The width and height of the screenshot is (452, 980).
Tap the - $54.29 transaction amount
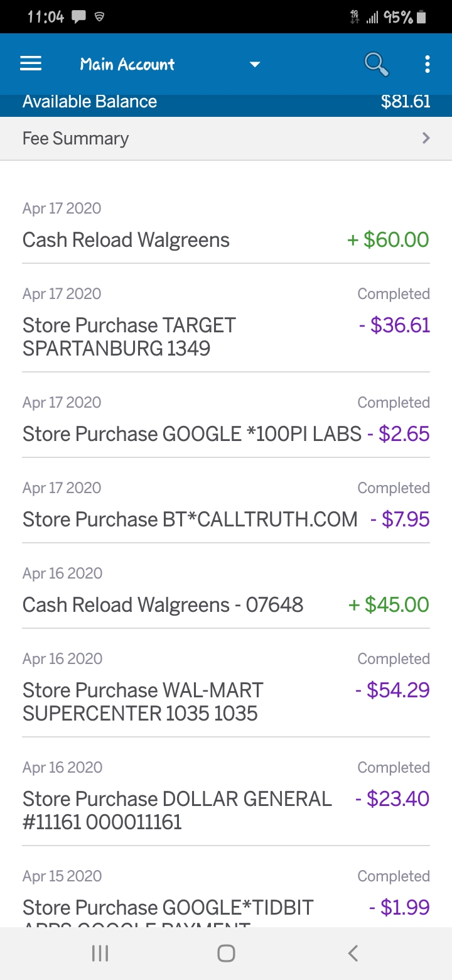click(392, 690)
